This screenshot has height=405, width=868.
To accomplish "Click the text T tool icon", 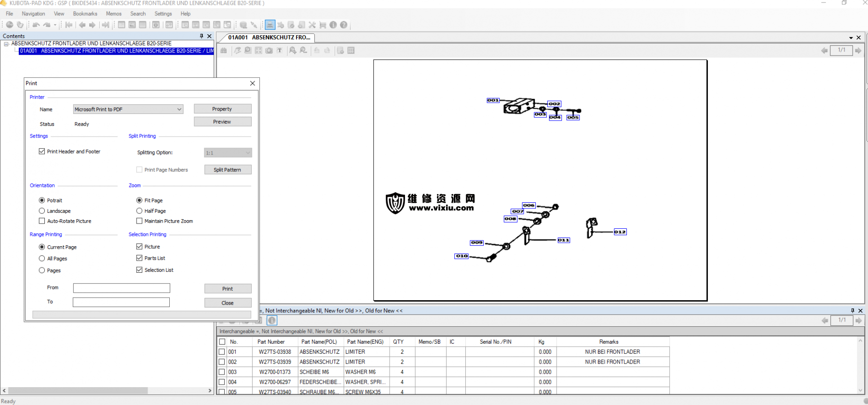I will [x=280, y=50].
